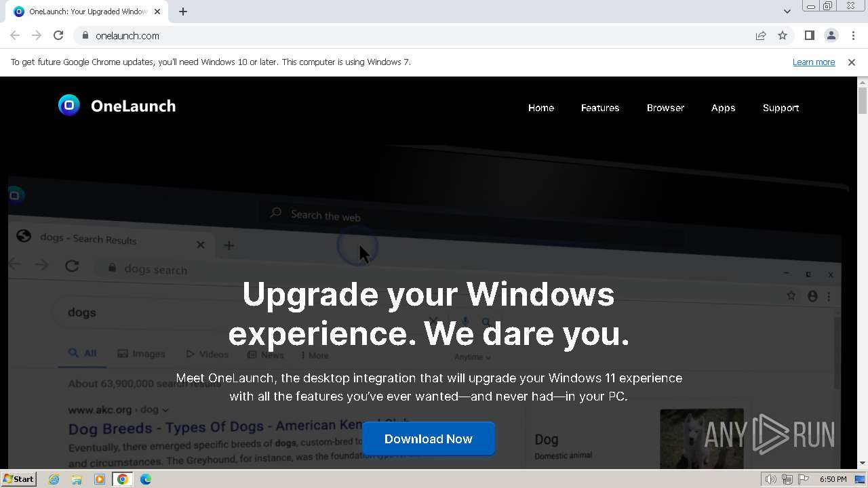
Task: Go back using the browser back arrow
Action: [x=15, y=35]
